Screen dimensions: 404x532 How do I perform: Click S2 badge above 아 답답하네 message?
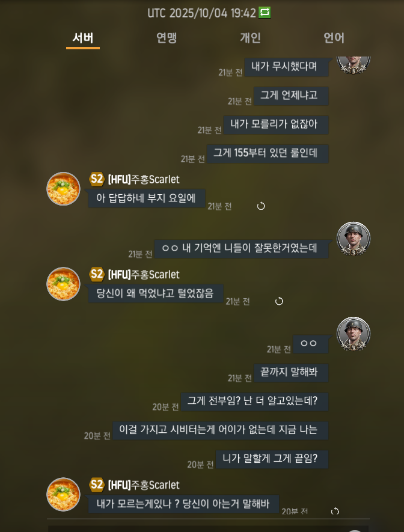point(96,179)
